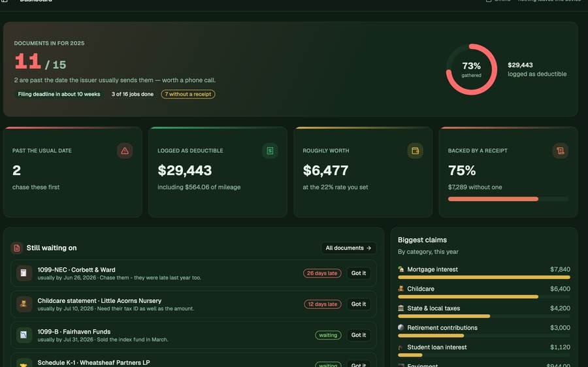Image resolution: width=588 pixels, height=367 pixels.
Task: Click the document icon beside Still waiting on heading
Action: [17, 247]
